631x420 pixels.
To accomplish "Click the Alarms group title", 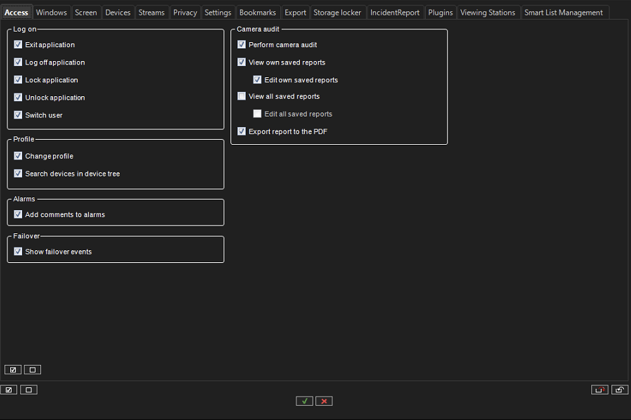I will tap(24, 199).
